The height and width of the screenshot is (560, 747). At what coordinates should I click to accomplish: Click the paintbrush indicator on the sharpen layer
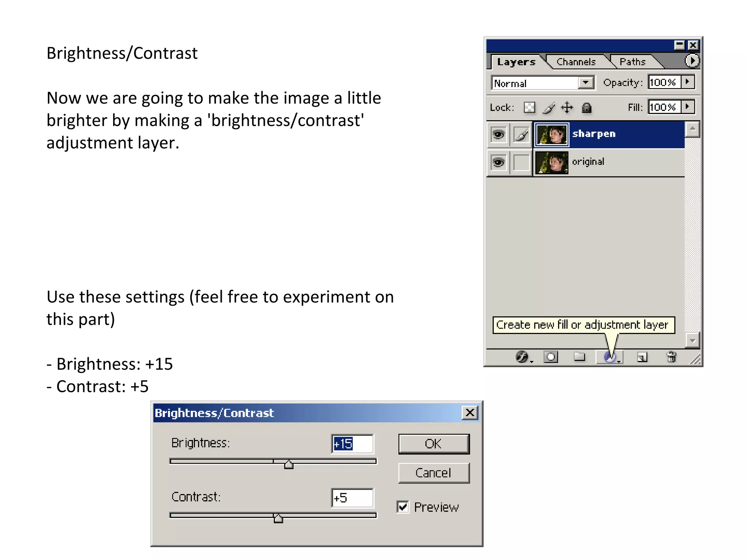(x=521, y=134)
